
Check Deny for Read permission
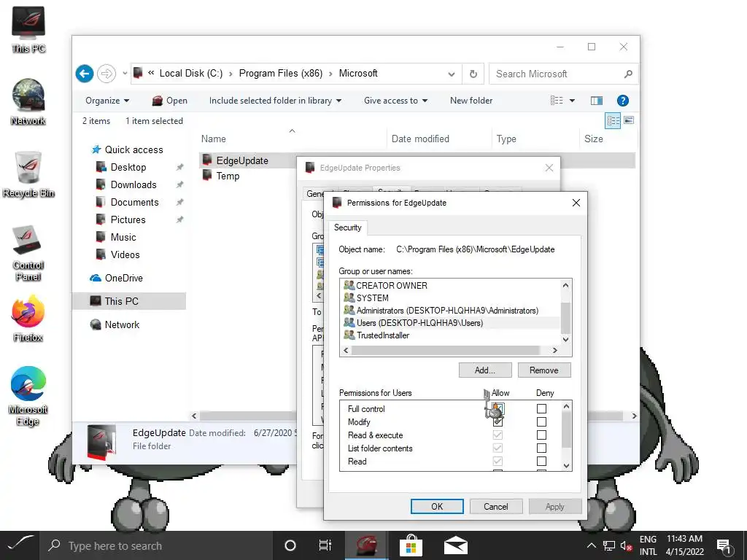541,461
